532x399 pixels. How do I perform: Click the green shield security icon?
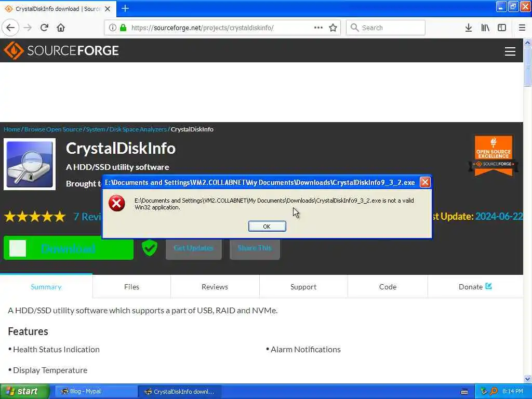click(149, 248)
